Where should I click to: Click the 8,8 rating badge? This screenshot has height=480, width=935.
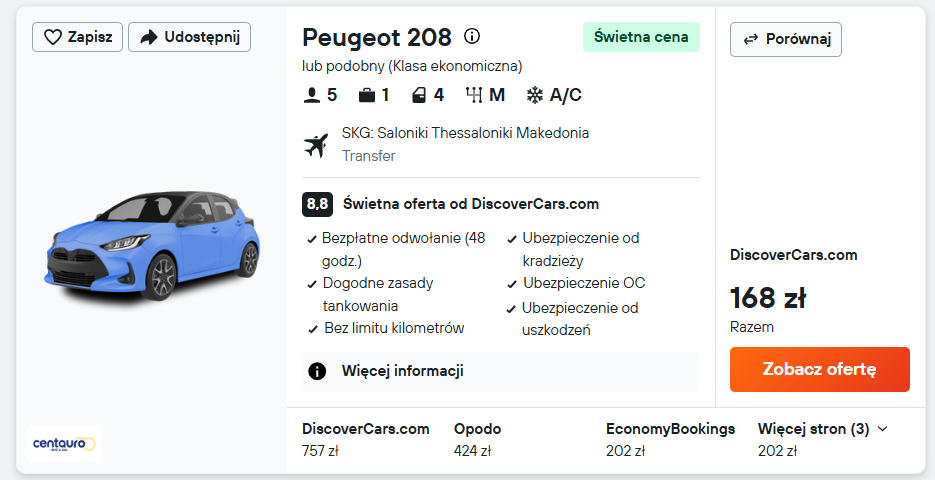pos(317,204)
